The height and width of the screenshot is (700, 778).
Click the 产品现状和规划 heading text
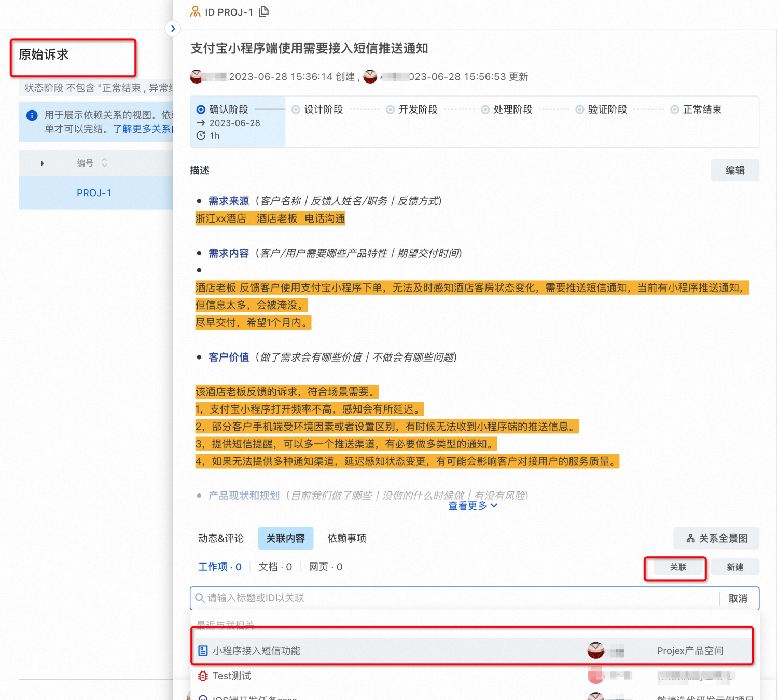244,496
